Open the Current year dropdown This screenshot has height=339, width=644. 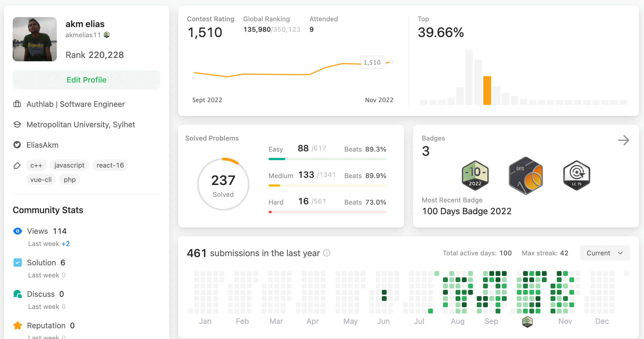tap(605, 253)
